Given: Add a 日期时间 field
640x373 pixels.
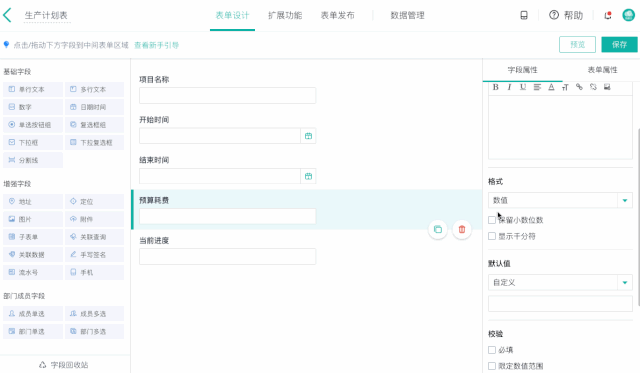Looking at the screenshot, I should coord(94,107).
